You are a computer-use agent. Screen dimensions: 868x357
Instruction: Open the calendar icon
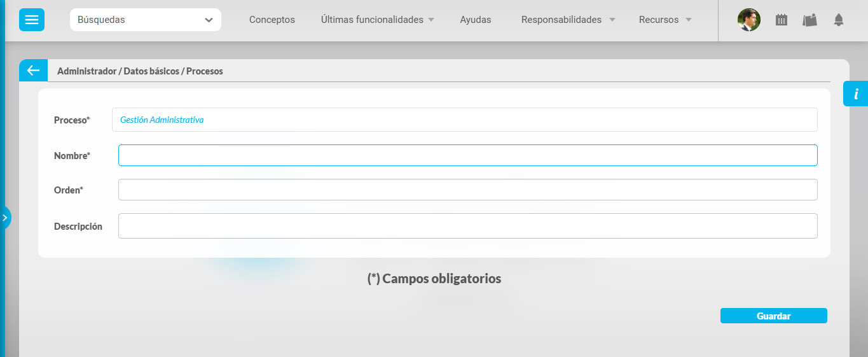[781, 20]
